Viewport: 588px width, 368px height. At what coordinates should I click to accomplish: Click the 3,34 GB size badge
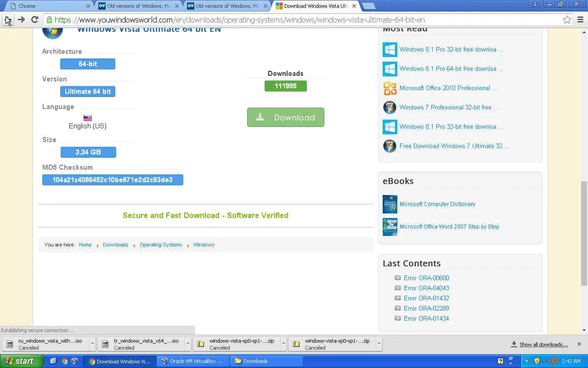coord(88,152)
